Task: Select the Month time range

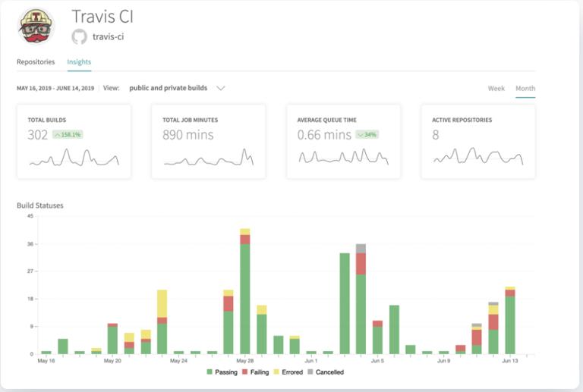Action: (525, 89)
